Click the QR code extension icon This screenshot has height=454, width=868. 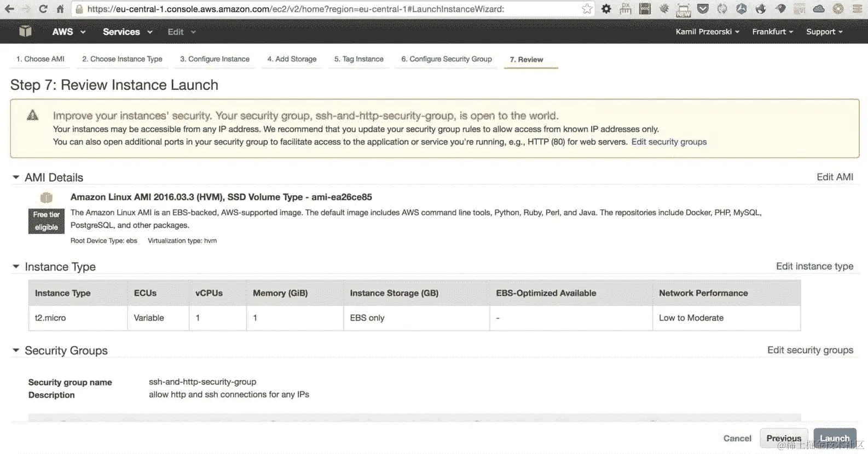pyautogui.click(x=800, y=9)
